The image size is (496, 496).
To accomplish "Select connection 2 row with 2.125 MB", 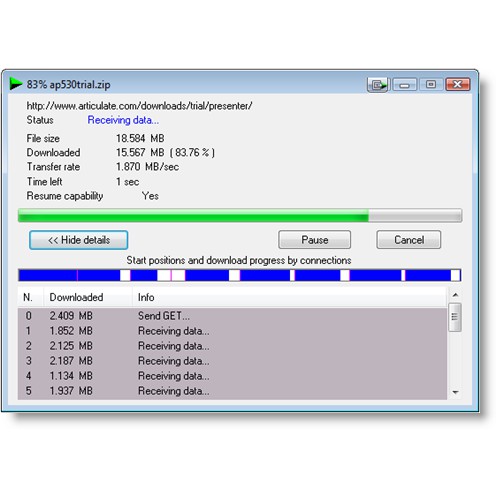I will pos(232,346).
